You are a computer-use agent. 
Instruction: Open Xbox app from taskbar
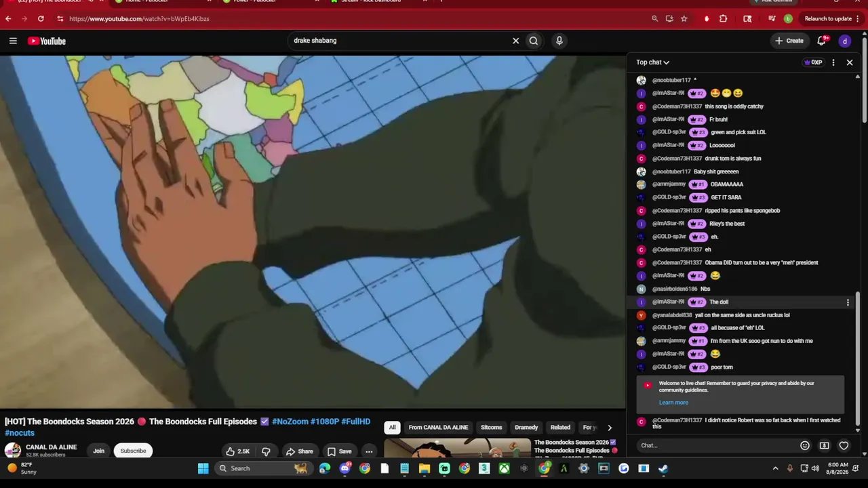[505, 468]
